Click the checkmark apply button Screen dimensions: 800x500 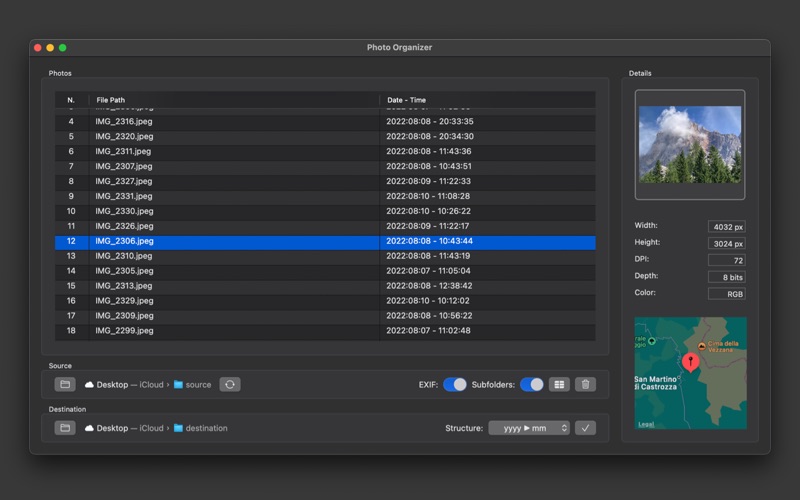[x=586, y=428]
